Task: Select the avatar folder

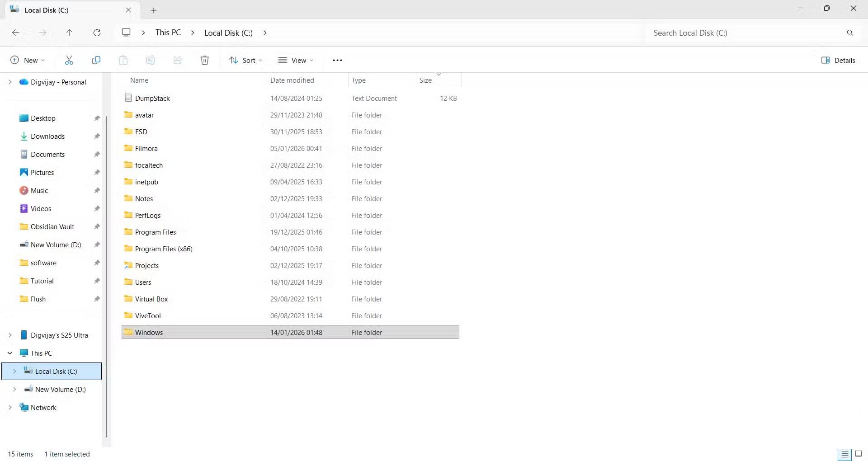Action: pyautogui.click(x=290, y=115)
